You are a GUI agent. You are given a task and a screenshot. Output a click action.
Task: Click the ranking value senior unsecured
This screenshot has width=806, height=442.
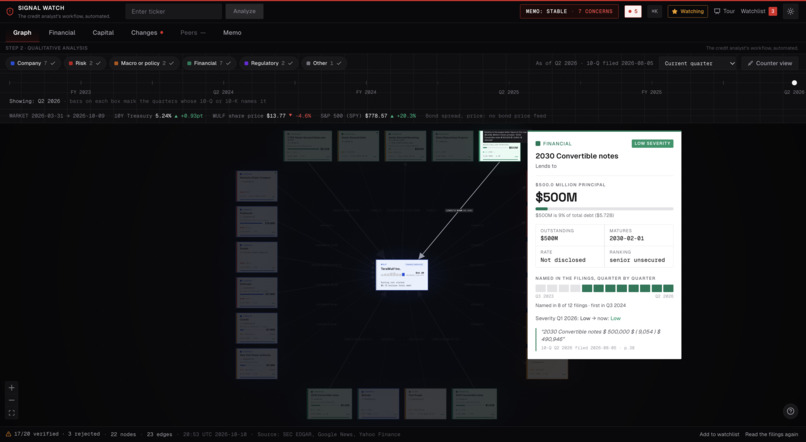pyautogui.click(x=637, y=260)
